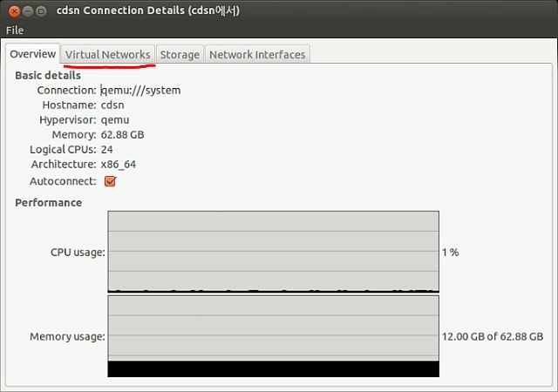Click the memory value 62.88 GB
This screenshot has height=392, width=558.
point(122,135)
